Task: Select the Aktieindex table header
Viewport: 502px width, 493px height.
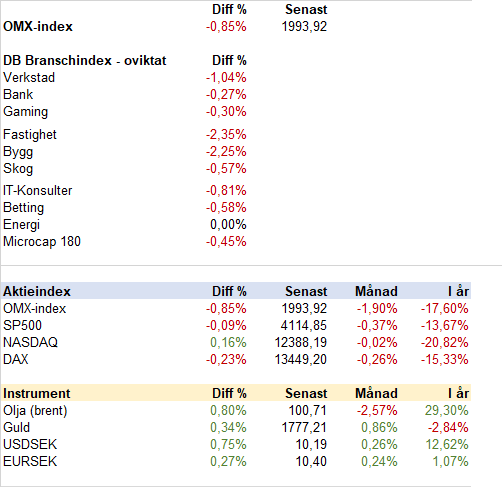Action: coord(37,292)
